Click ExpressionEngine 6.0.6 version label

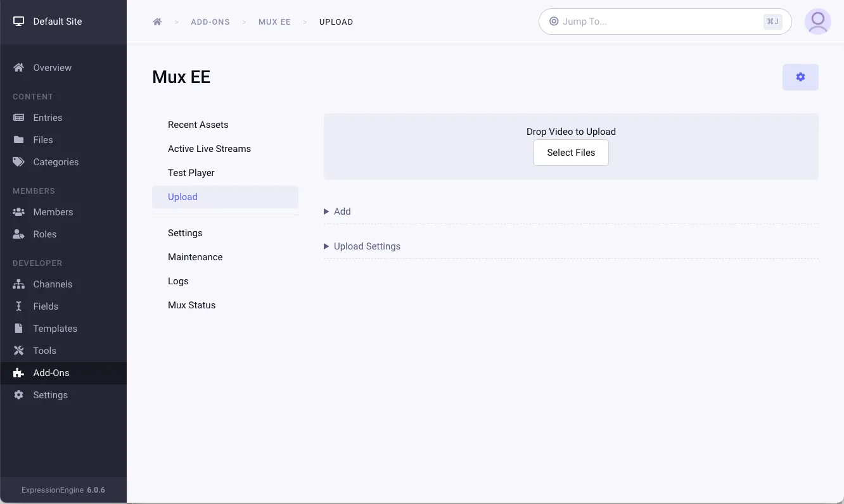(63, 490)
